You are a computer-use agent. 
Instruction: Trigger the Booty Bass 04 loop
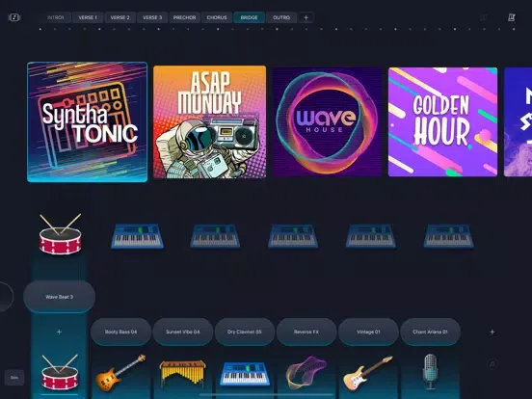pos(120,332)
